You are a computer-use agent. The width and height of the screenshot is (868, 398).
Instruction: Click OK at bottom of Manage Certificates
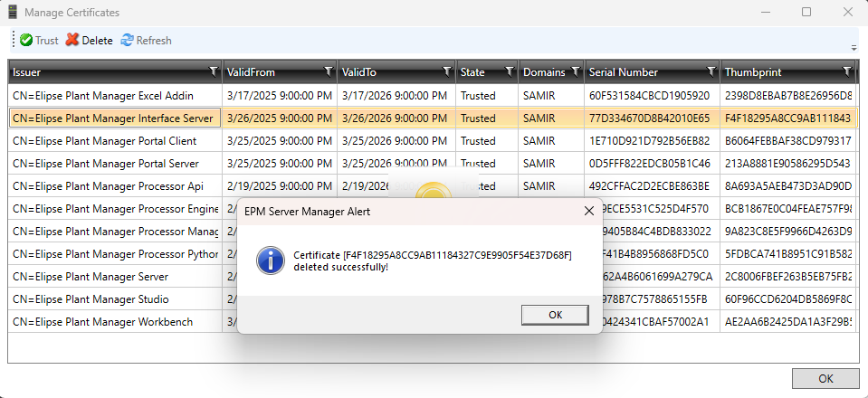(825, 379)
